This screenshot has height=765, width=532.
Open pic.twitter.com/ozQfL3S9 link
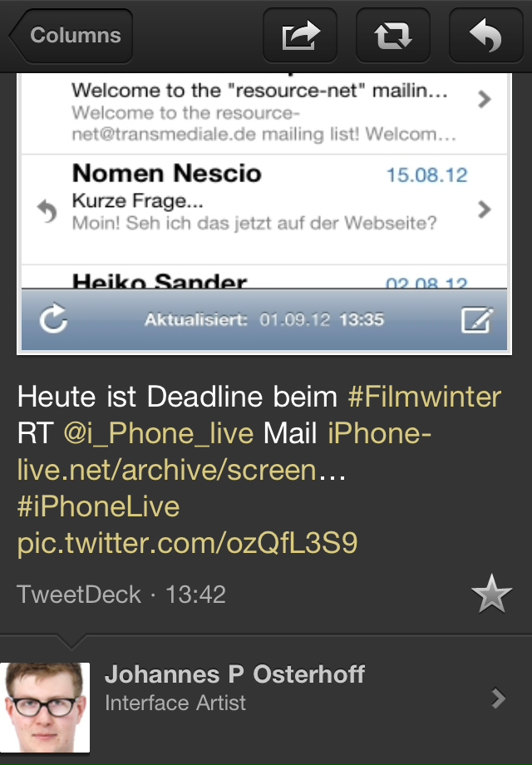188,543
